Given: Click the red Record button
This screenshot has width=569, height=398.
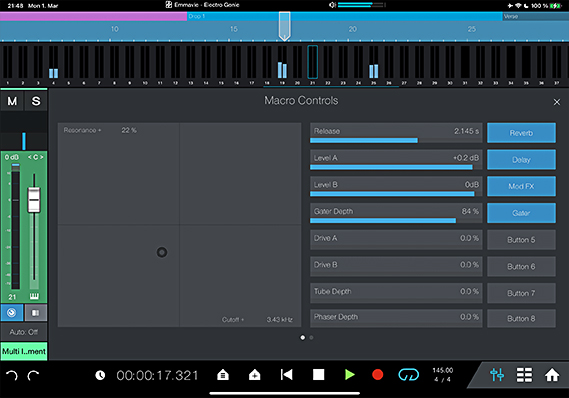Looking at the screenshot, I should (377, 374).
